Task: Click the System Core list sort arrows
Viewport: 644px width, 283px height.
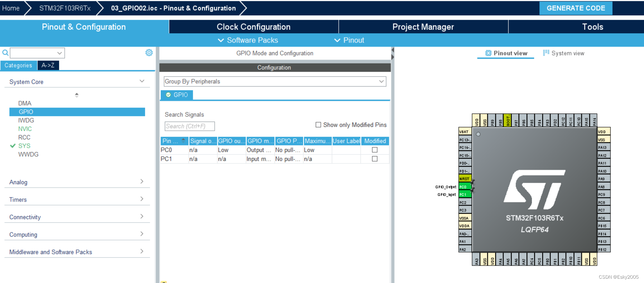Action: 77,95
